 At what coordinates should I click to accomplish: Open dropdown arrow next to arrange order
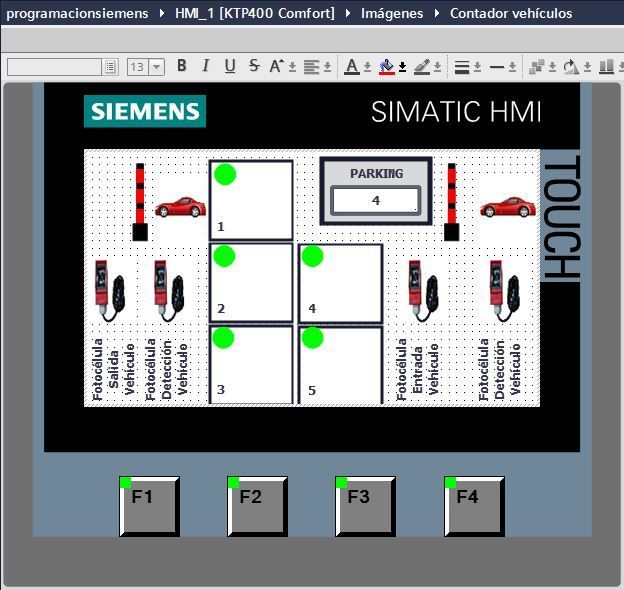552,67
